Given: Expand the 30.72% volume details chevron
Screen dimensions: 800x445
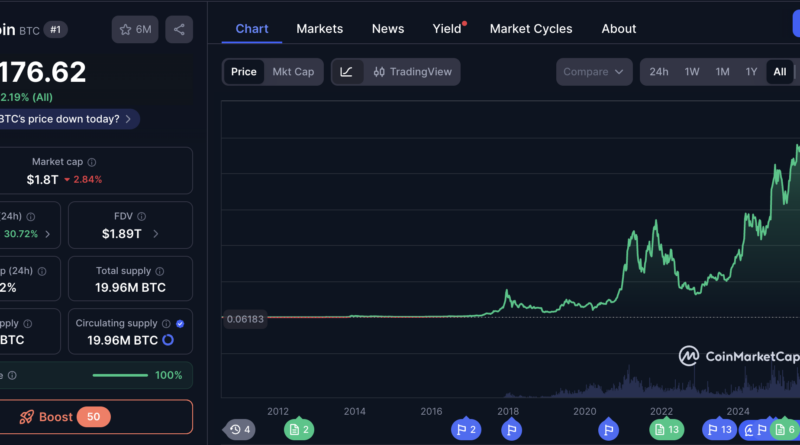Looking at the screenshot, I should tap(47, 234).
